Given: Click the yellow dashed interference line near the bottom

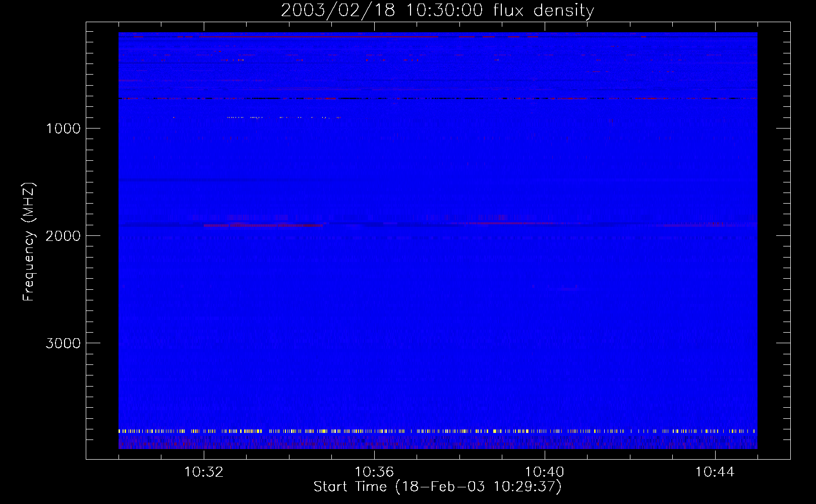Looking at the screenshot, I should 438,431.
